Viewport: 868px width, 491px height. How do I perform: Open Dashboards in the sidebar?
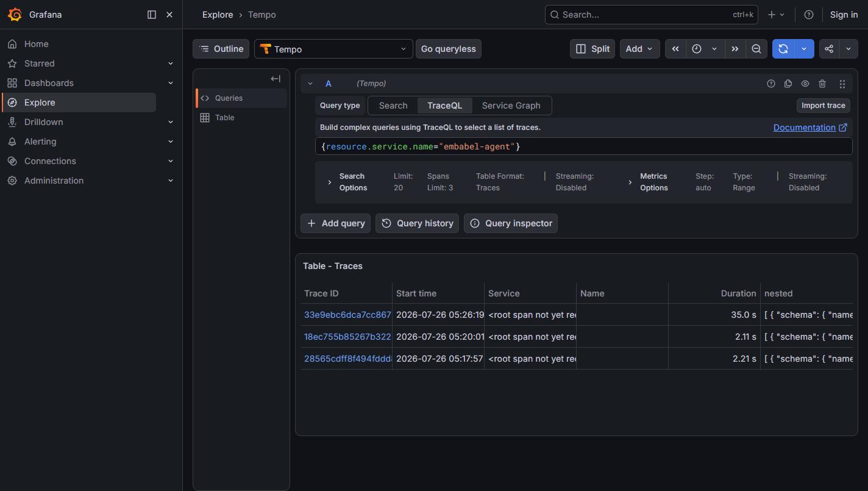(x=49, y=83)
